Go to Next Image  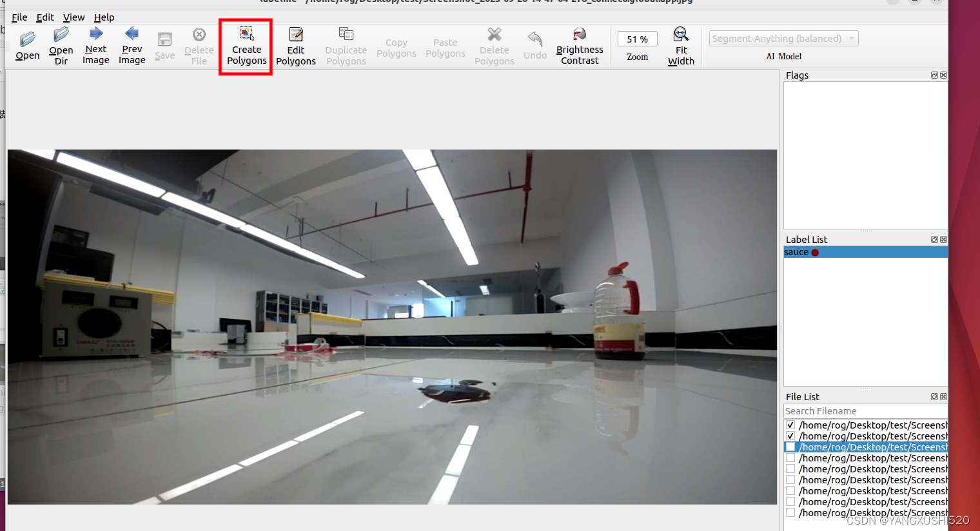coord(96,45)
